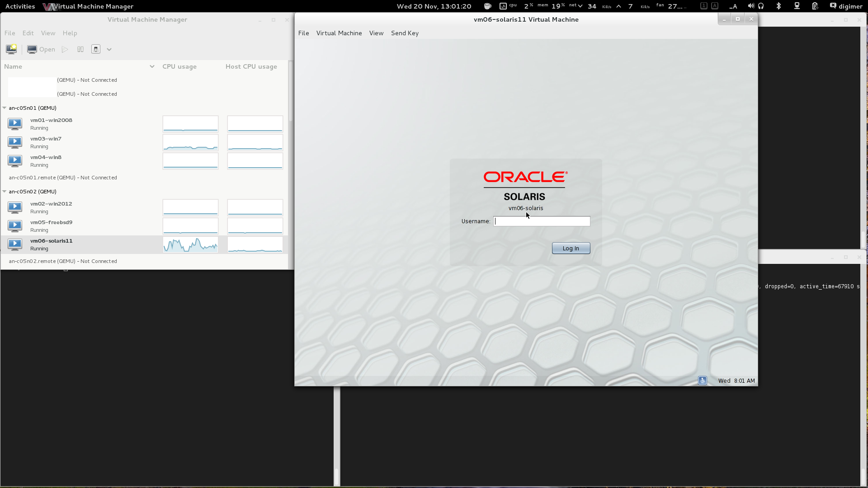Open Virtual Machine menu in VM window

click(x=339, y=33)
